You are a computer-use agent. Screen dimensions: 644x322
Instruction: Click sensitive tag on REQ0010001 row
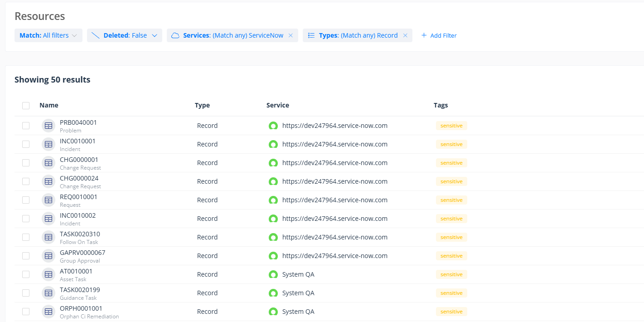[451, 200]
